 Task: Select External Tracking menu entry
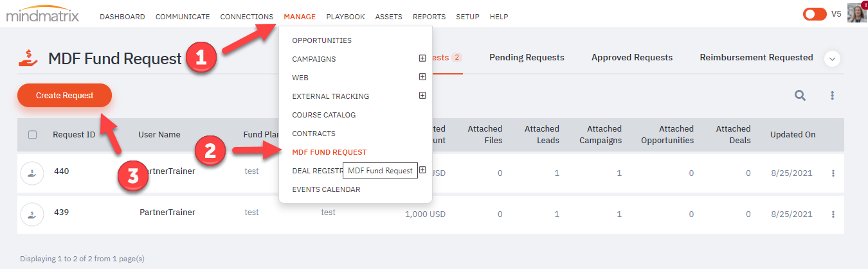tap(330, 96)
